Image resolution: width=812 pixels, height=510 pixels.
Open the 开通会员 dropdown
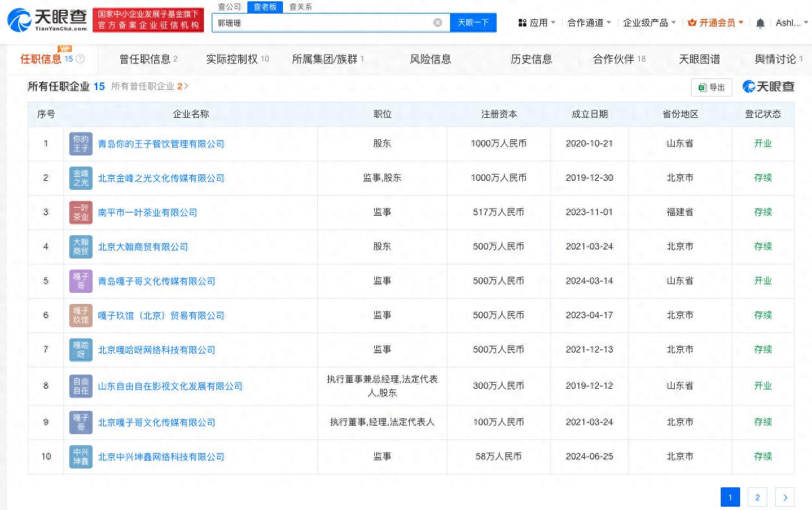716,23
